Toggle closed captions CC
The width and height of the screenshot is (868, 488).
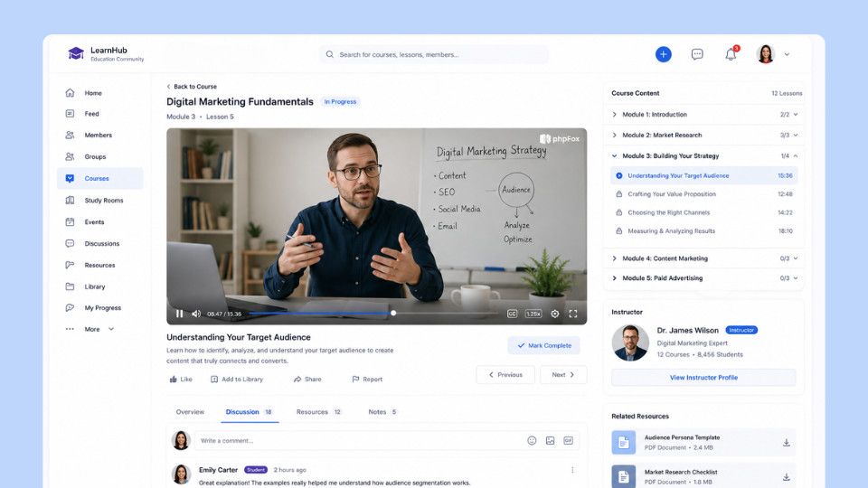tap(512, 314)
